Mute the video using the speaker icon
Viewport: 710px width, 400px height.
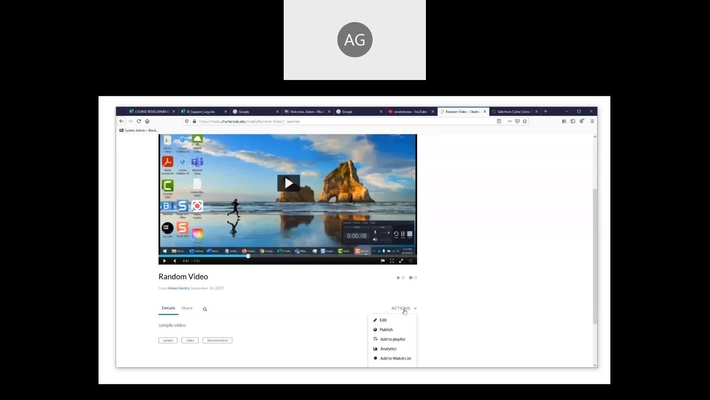coord(175,261)
